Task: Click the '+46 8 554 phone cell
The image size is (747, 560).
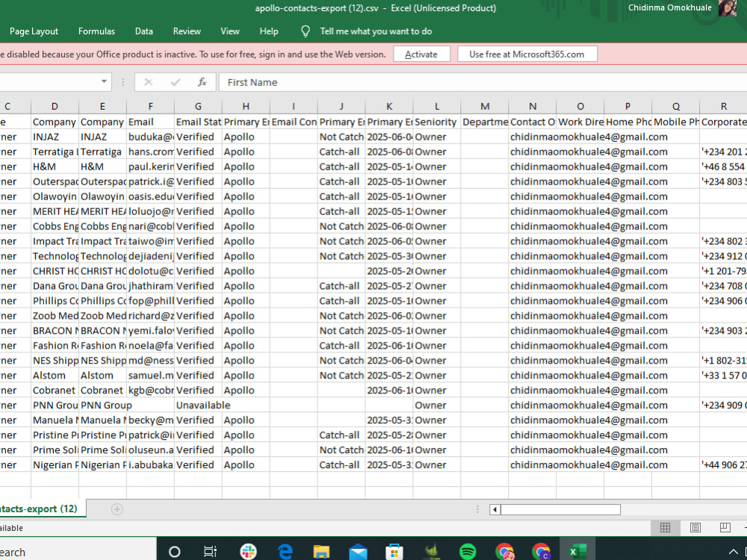Action: coord(724,167)
